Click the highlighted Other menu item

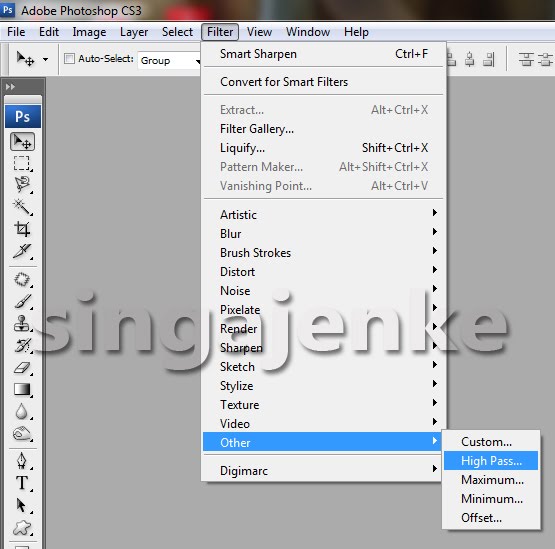[x=322, y=442]
